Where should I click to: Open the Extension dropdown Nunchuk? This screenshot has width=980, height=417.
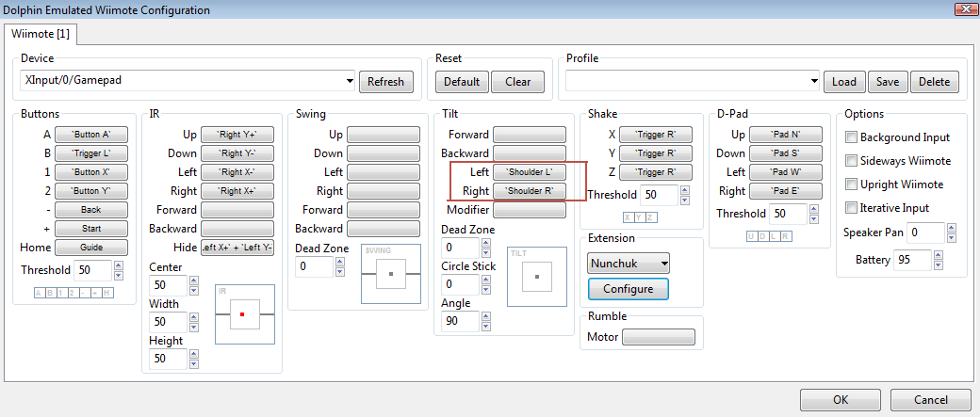[x=629, y=264]
